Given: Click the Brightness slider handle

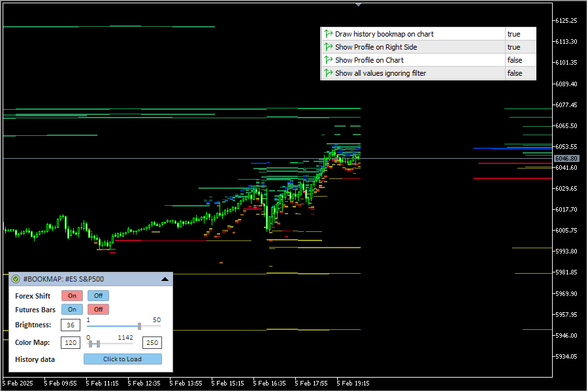Looking at the screenshot, I should (x=139, y=325).
